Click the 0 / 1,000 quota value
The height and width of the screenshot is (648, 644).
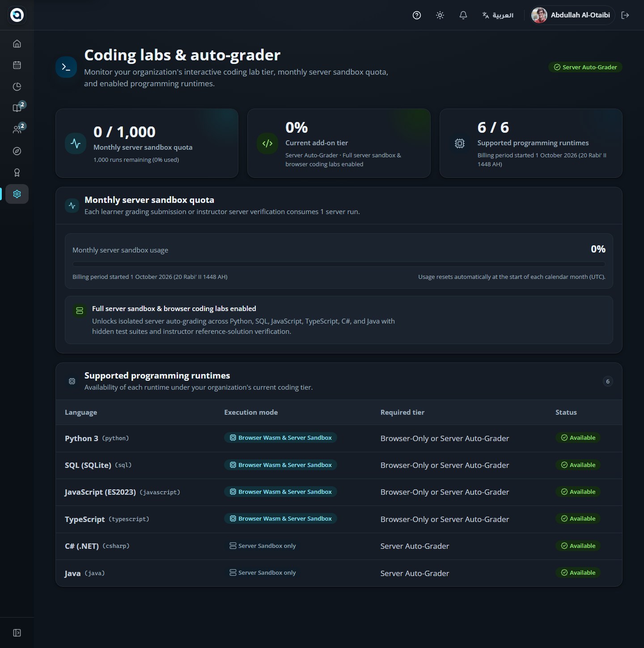point(124,132)
